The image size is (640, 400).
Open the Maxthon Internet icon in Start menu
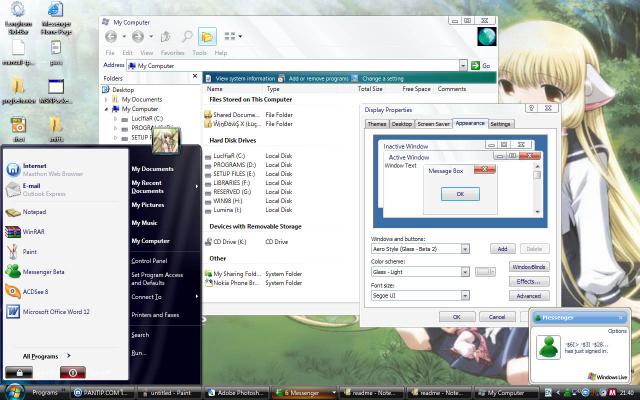13,169
